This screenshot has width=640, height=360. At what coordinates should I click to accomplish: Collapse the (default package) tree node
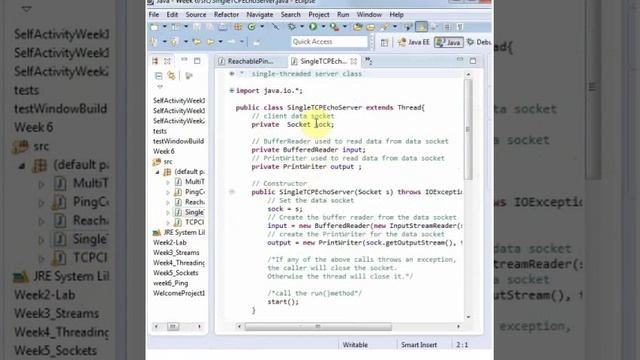[x=157, y=172]
